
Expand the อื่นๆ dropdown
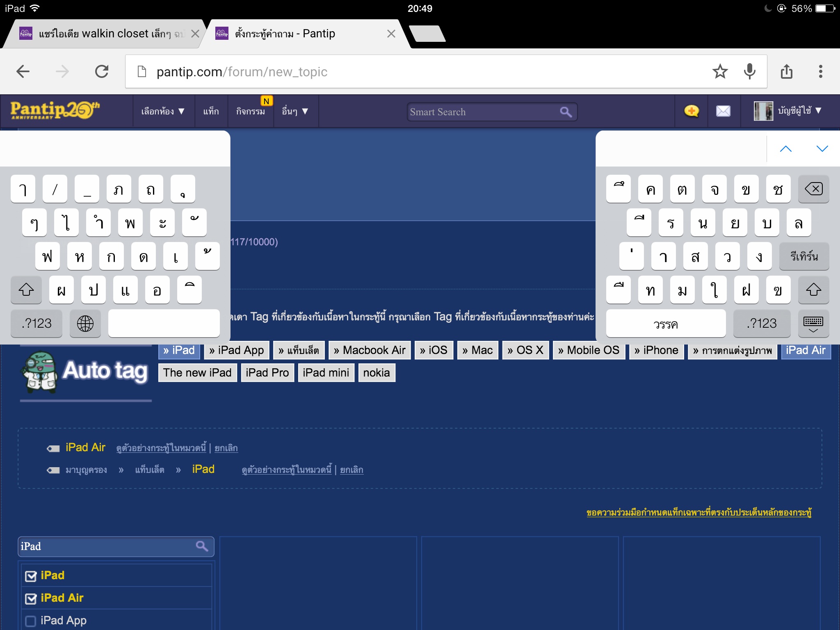coord(295,111)
